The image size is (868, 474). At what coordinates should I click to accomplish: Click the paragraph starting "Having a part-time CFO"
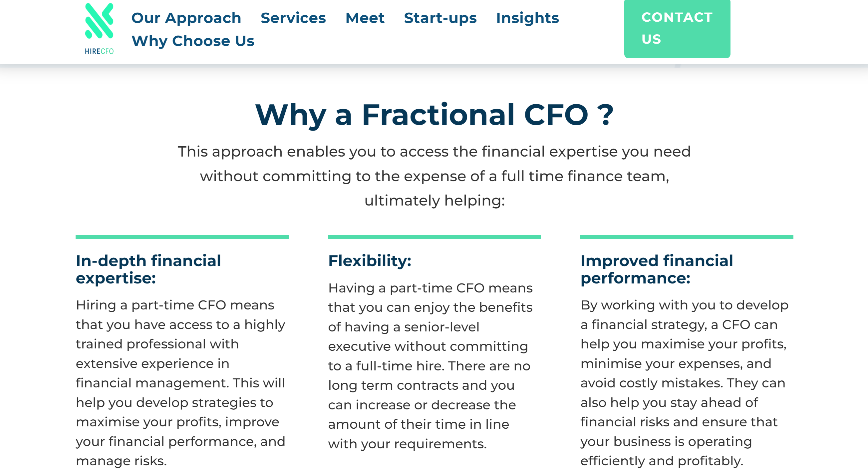click(x=429, y=366)
